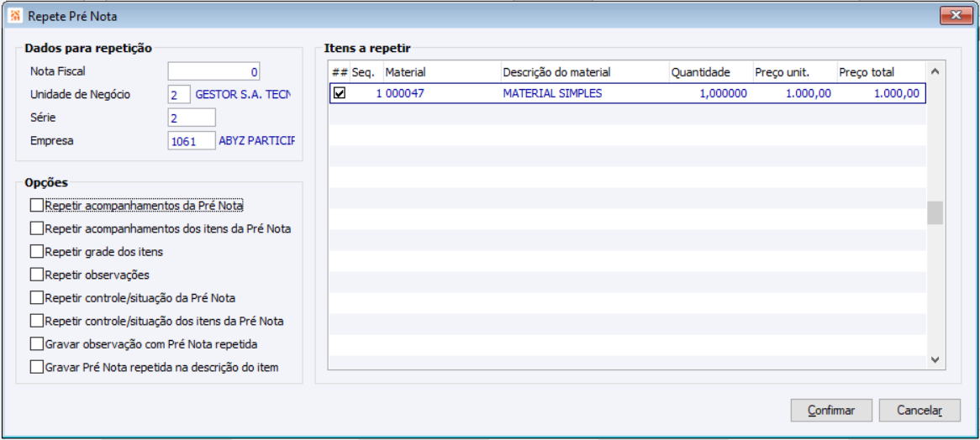
Task: Click the Preço total column header
Action: (882, 72)
